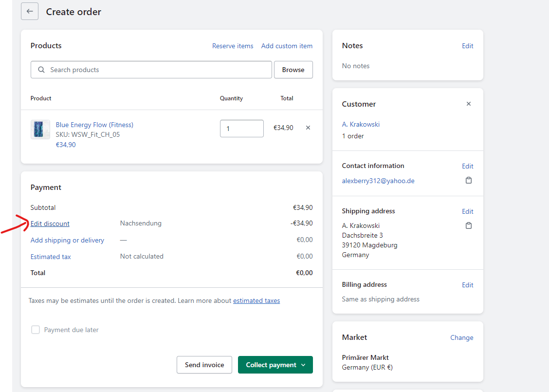Screen dimensions: 549x392
Task: Expand Collect payment dropdown arrow
Action: tap(304, 365)
